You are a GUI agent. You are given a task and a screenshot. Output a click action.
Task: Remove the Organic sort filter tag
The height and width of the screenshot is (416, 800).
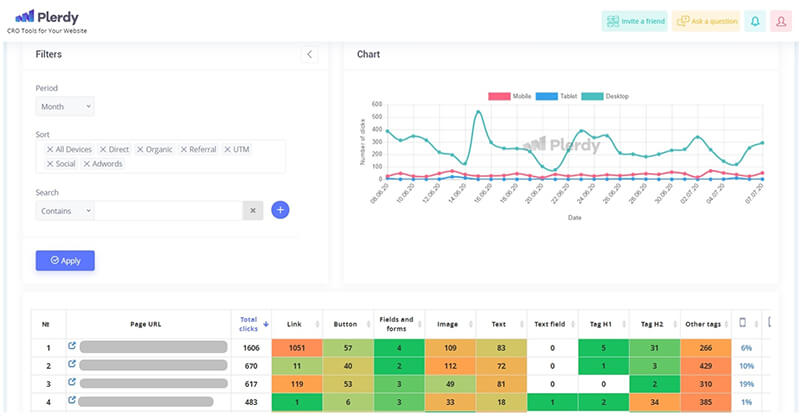click(140, 149)
